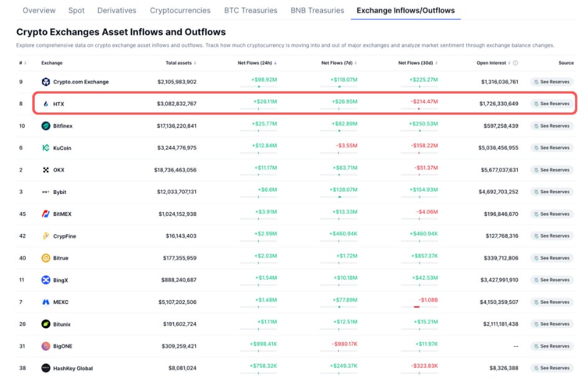Click Bybit 7d net flow bar
Screen dimensions: 588x378
point(339,197)
